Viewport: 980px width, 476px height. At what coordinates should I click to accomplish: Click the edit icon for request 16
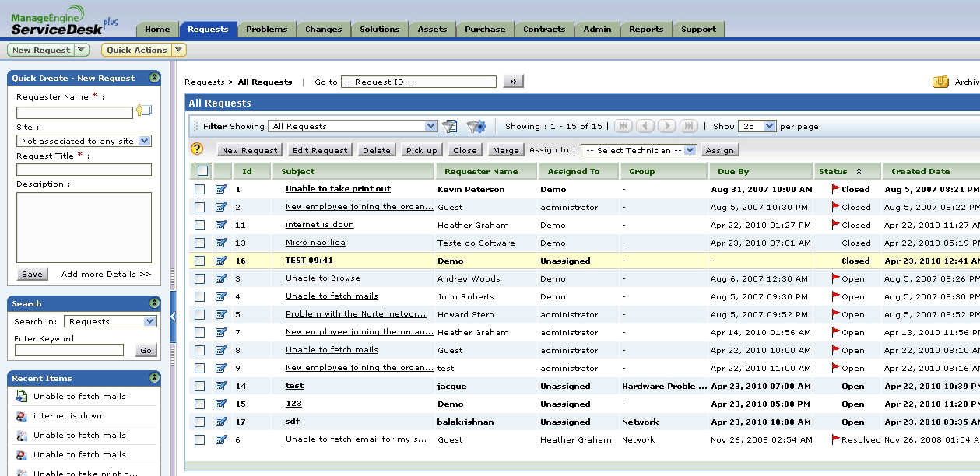(221, 261)
